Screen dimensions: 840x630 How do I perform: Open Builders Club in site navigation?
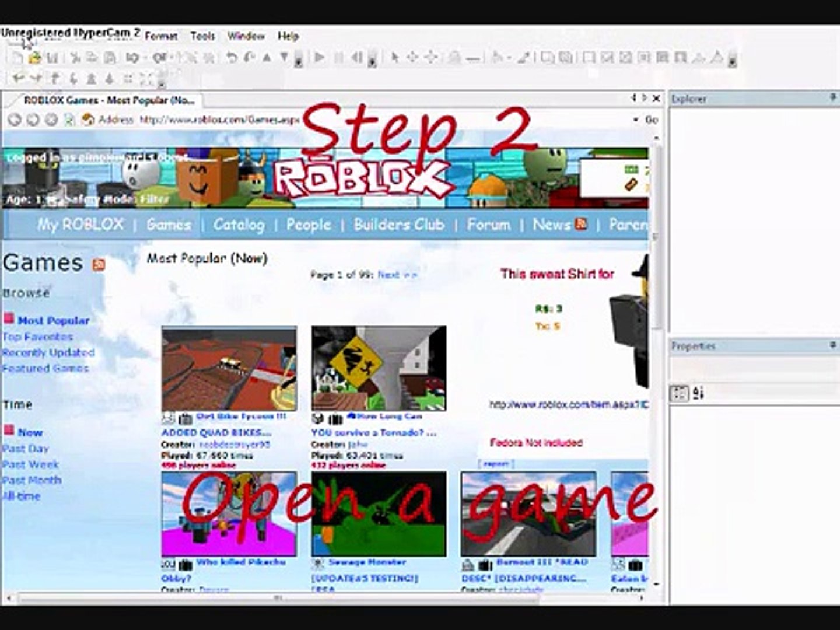(399, 225)
